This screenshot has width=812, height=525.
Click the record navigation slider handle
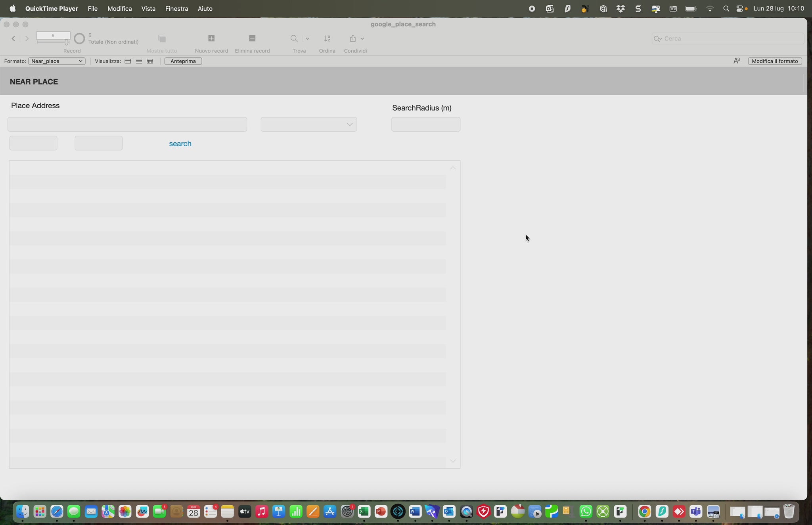(x=66, y=42)
